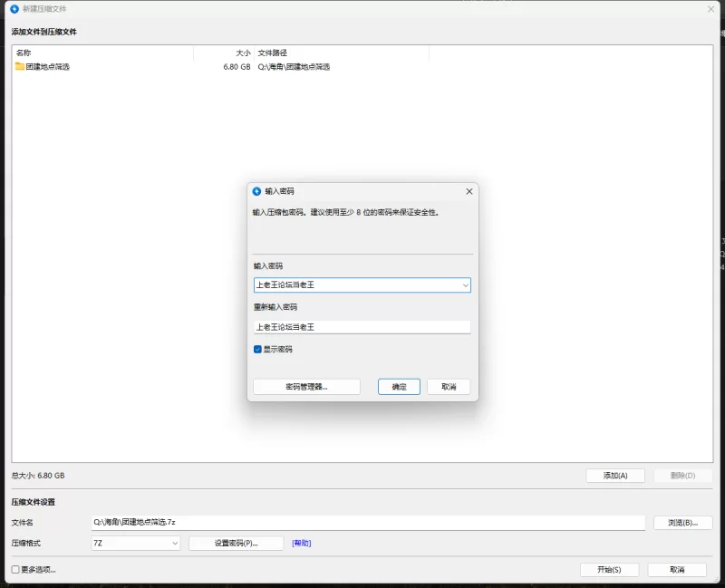Click the 添加(A) button
This screenshot has height=588, width=725.
pos(615,476)
